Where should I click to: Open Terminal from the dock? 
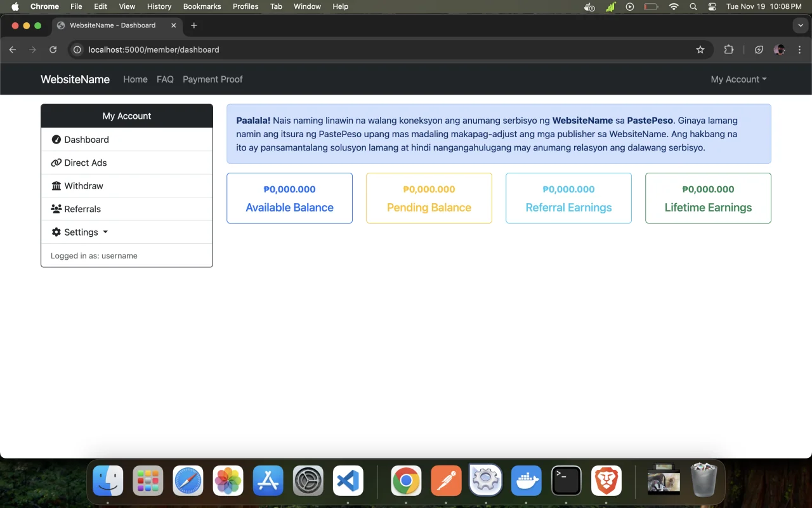(x=566, y=481)
